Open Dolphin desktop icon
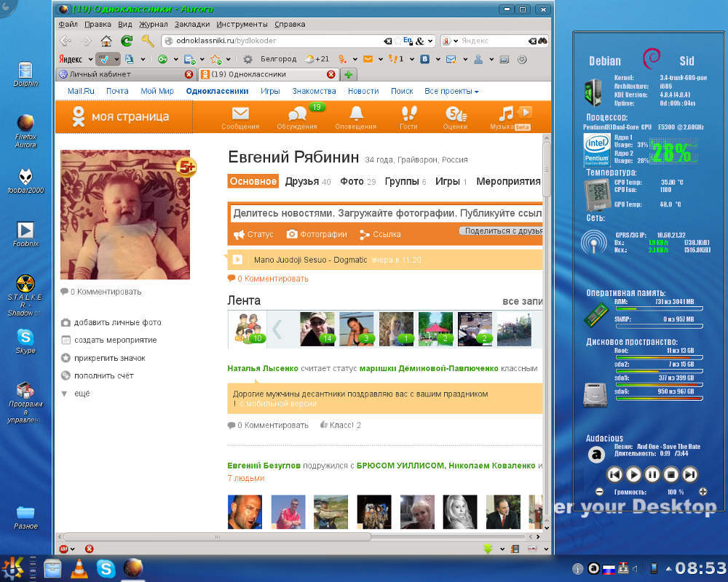The height and width of the screenshot is (582, 728). [25, 74]
